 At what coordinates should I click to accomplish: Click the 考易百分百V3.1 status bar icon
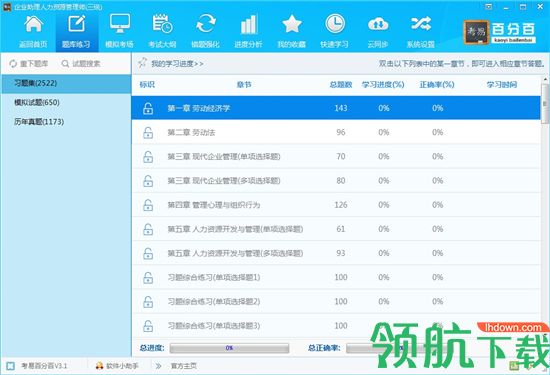11,366
